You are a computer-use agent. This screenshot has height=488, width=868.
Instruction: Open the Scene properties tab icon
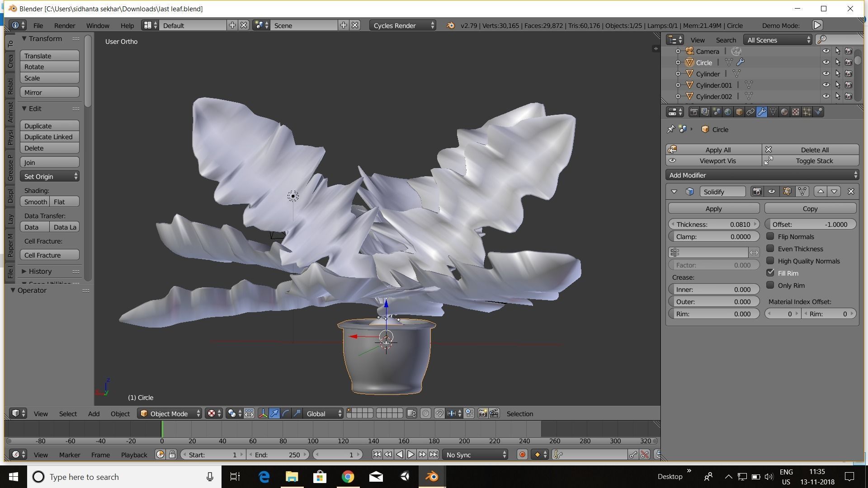pyautogui.click(x=717, y=112)
